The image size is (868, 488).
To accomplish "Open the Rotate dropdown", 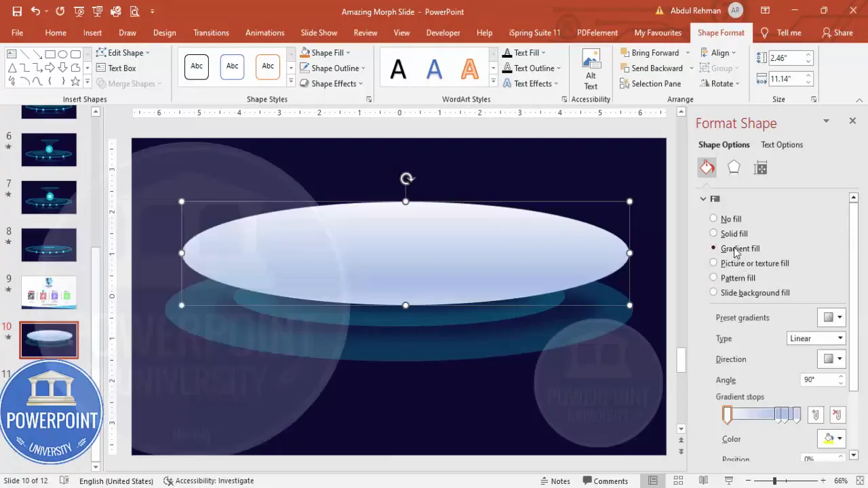I will [x=721, y=83].
